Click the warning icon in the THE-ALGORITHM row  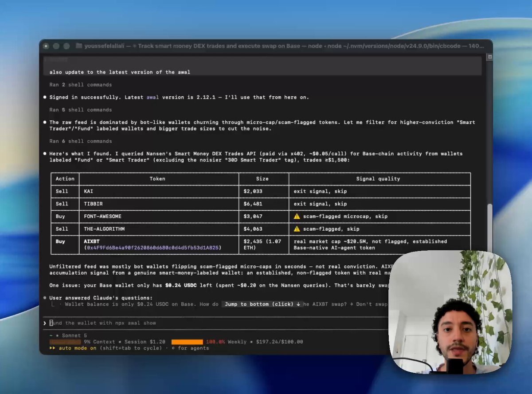[297, 229]
